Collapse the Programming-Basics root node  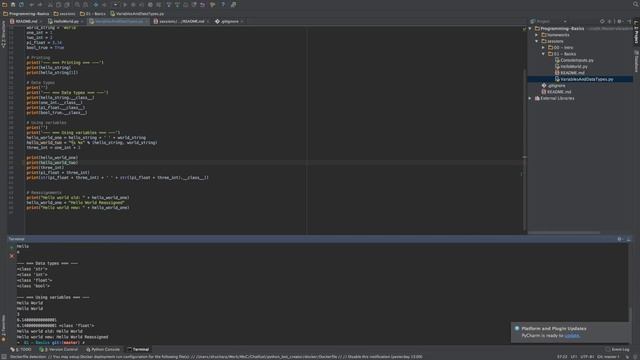(530, 29)
